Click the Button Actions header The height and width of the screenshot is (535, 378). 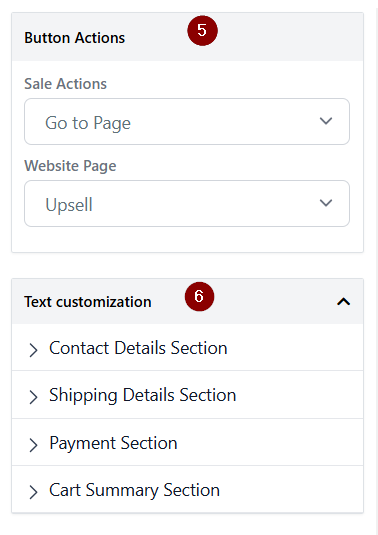(74, 38)
